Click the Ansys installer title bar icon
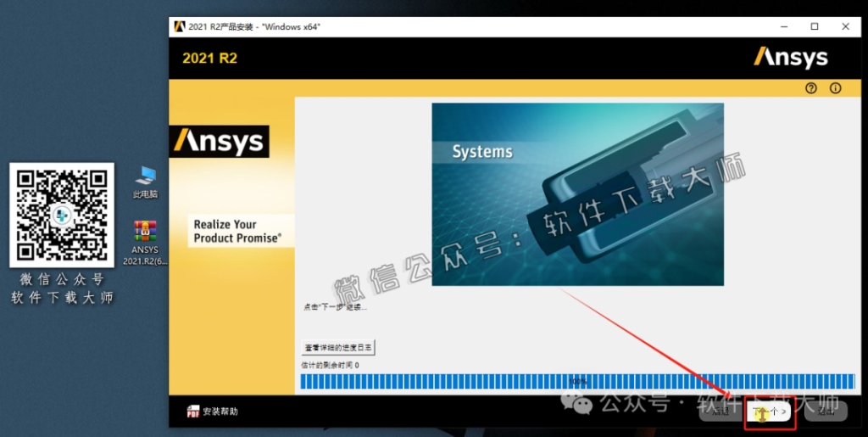This screenshot has width=868, height=437. [179, 26]
